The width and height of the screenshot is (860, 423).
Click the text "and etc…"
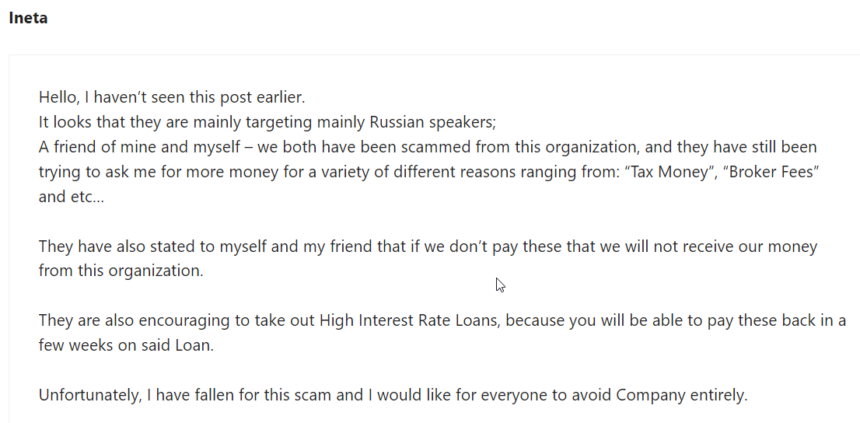(71, 197)
